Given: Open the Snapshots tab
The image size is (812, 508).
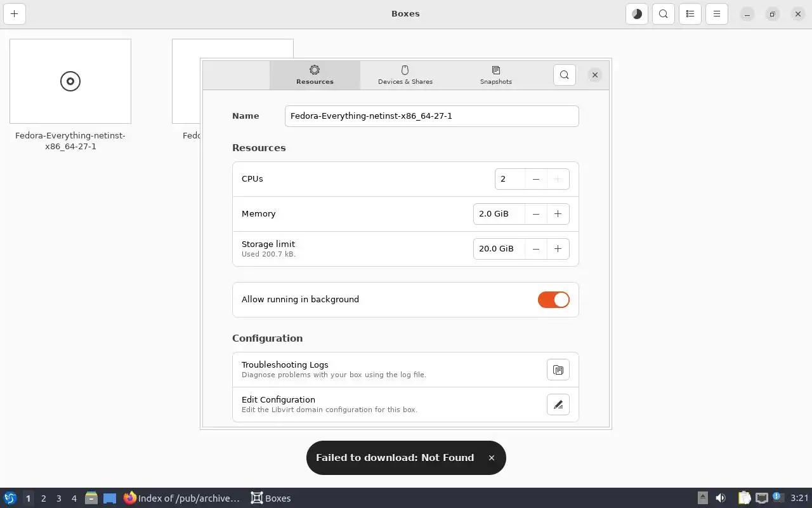Looking at the screenshot, I should 496,75.
